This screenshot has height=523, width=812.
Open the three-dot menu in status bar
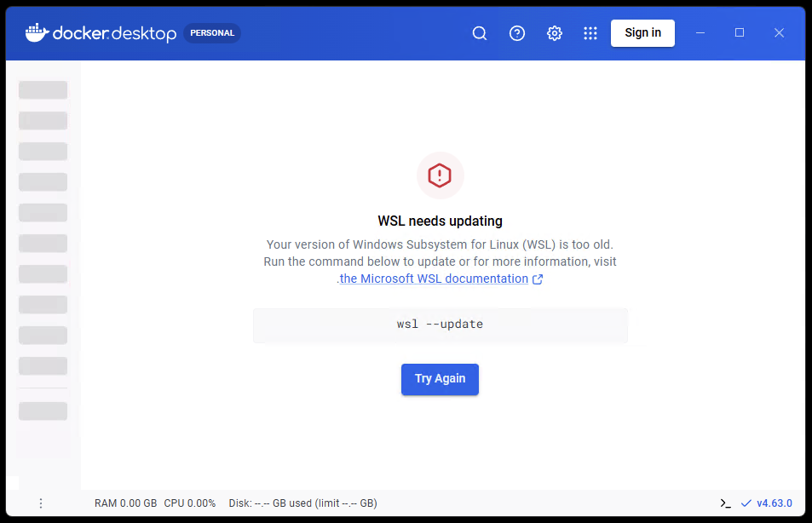(41, 503)
